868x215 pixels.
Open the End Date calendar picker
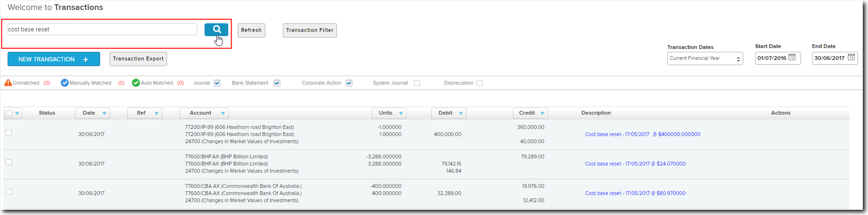click(851, 58)
